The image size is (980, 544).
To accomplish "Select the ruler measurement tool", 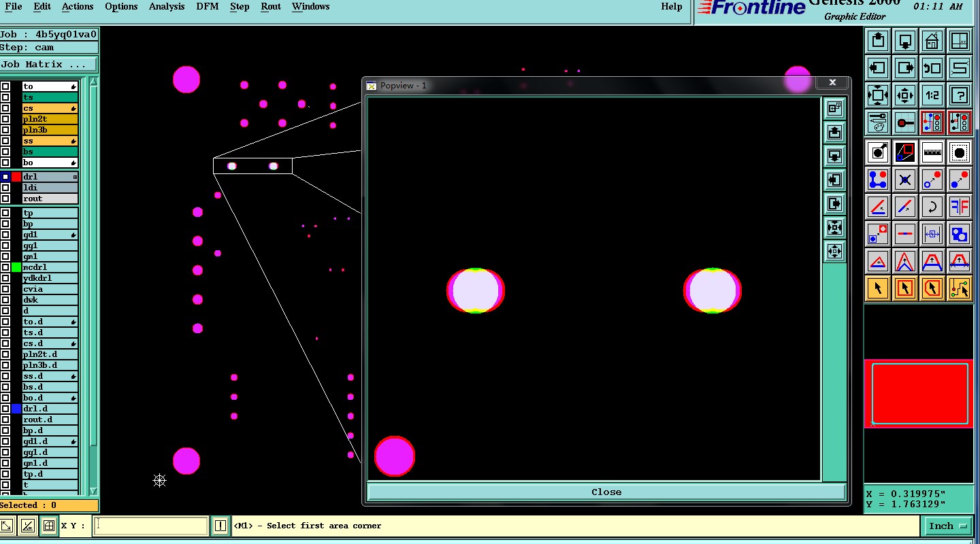I will [932, 152].
